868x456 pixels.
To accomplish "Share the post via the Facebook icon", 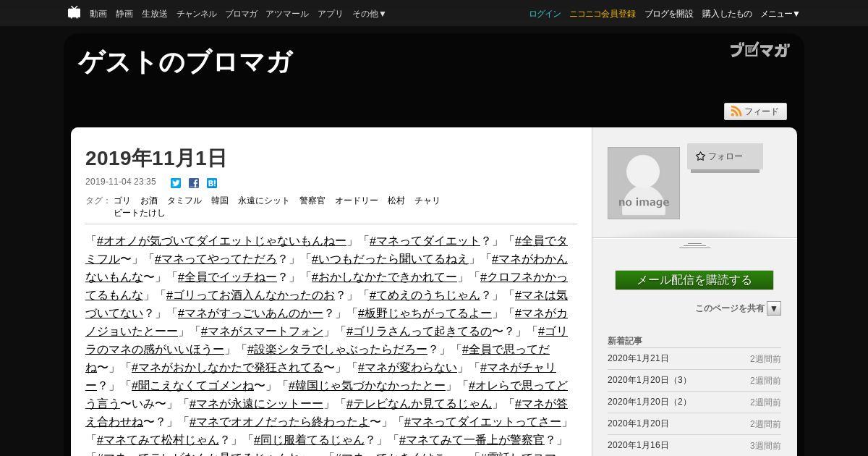I will click(194, 183).
